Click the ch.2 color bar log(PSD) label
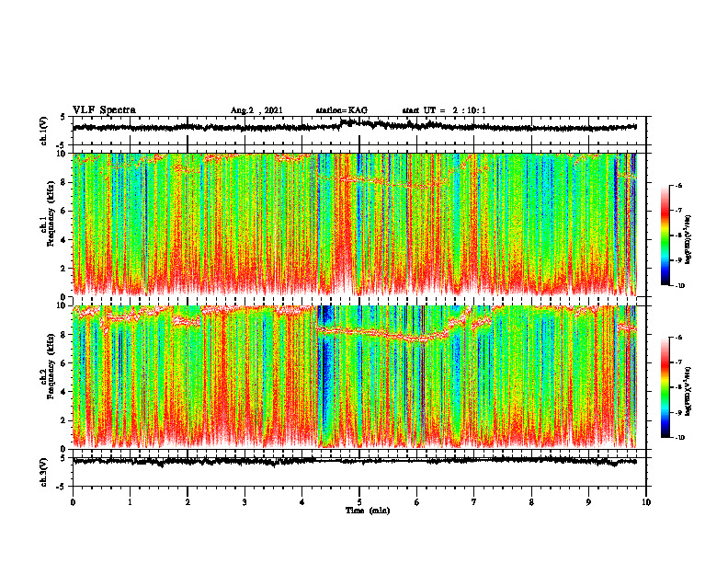Viewport: 728px width, 563px height. [x=688, y=391]
